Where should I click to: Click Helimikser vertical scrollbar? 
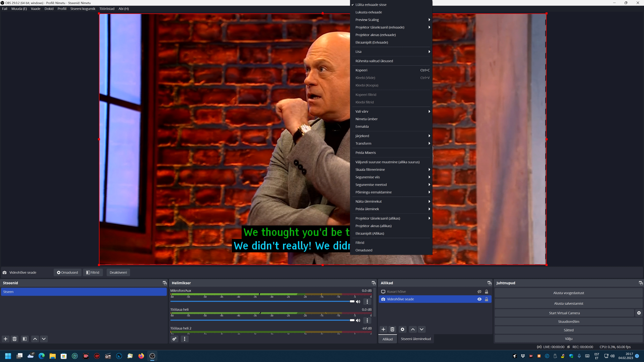(374, 302)
